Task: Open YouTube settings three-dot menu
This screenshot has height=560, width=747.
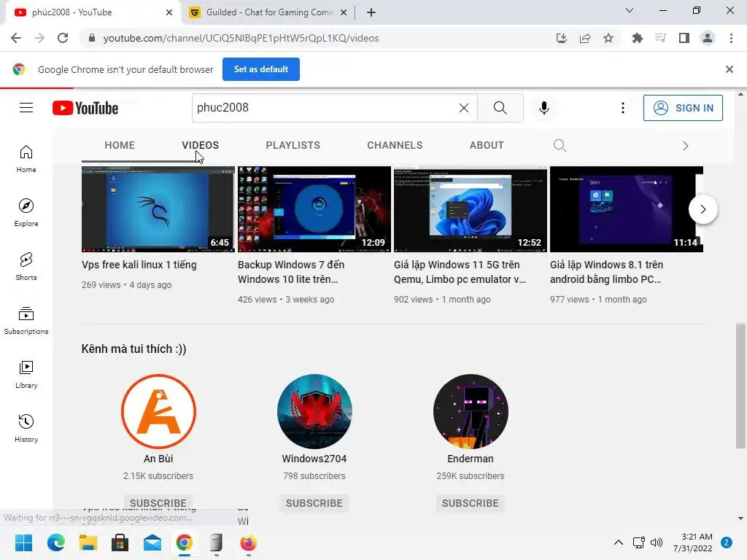Action: 623,108
